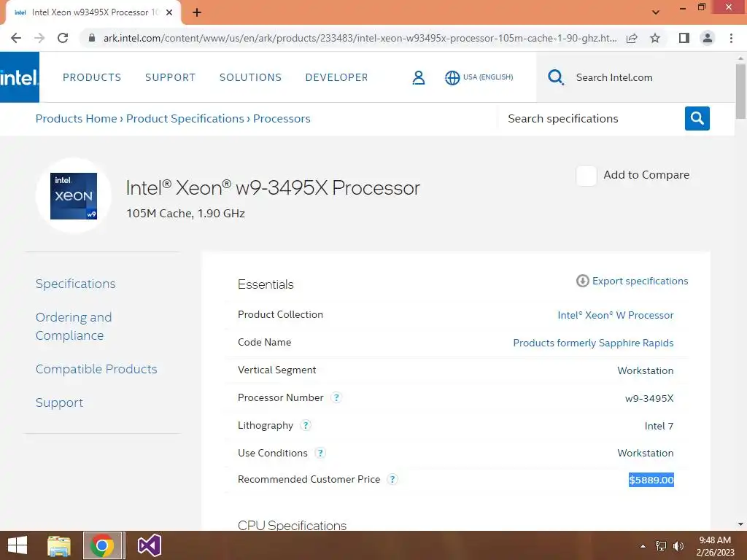Viewport: 747px width, 560px height.
Task: Click the page vertical scrollbar thumb
Action: coord(740,91)
